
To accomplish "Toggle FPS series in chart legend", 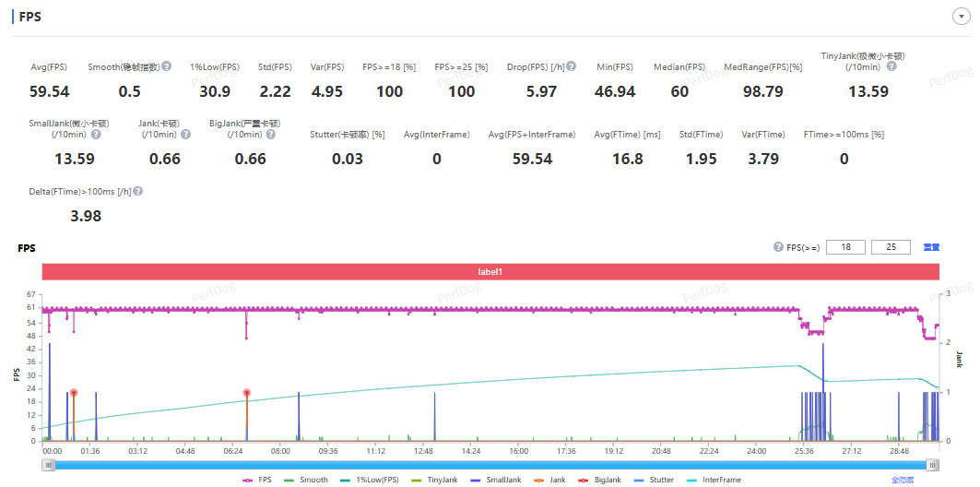I will [257, 480].
